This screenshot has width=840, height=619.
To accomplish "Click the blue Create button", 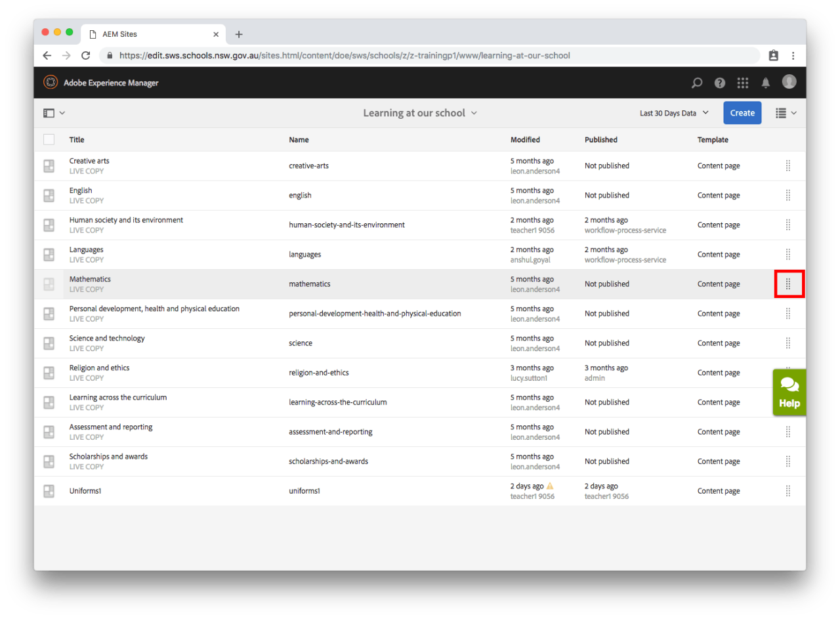I will click(x=742, y=113).
